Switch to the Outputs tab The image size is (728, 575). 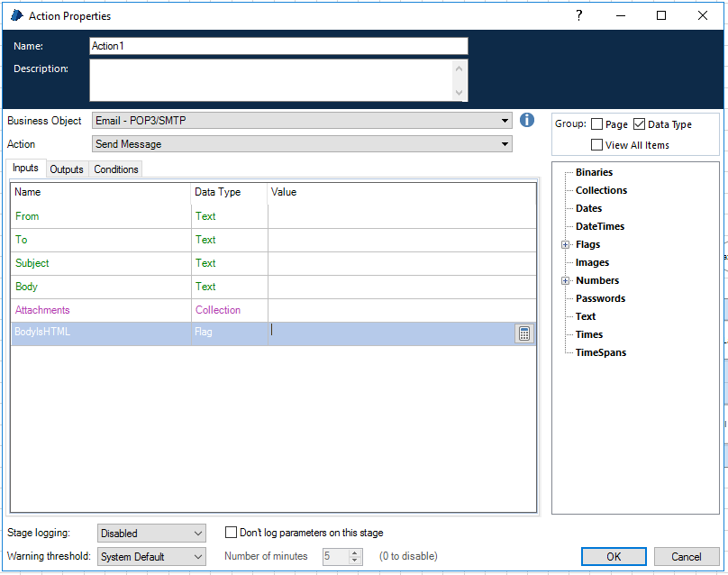[x=67, y=169]
